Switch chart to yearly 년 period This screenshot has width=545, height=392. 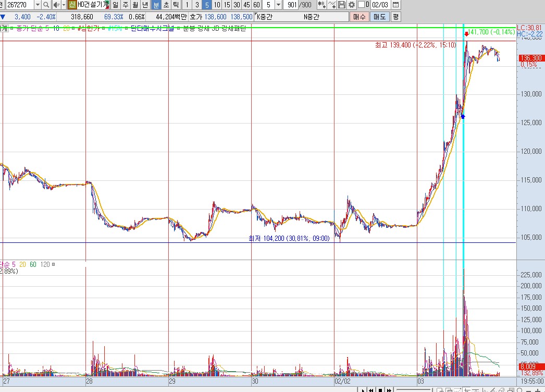pyautogui.click(x=146, y=5)
